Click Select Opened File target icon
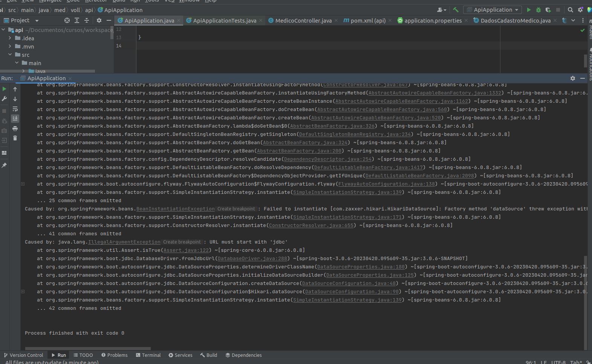Image resolution: width=592 pixels, height=364 pixels. [67, 20]
